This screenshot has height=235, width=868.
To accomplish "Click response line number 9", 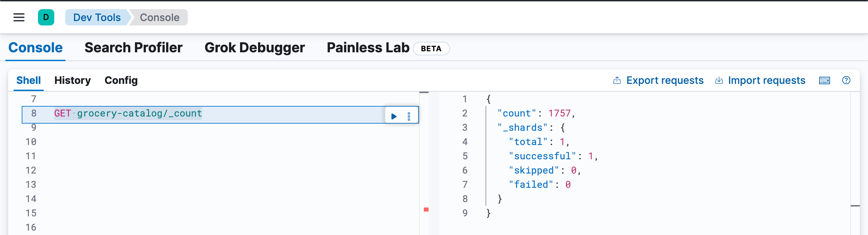I will [465, 213].
